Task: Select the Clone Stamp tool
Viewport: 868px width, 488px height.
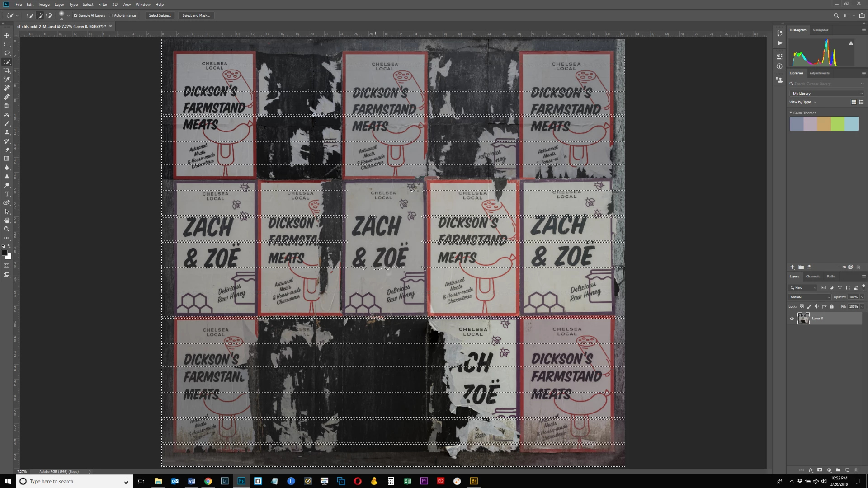Action: click(7, 132)
